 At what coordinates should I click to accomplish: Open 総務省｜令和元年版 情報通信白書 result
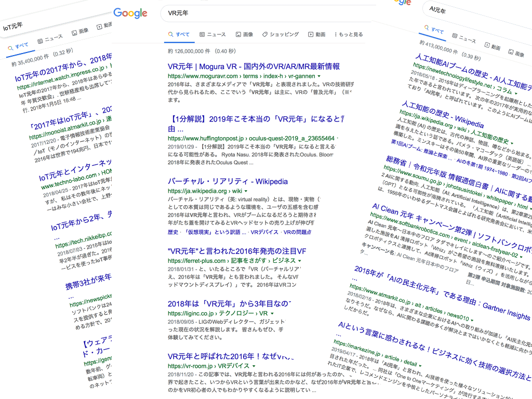[459, 178]
